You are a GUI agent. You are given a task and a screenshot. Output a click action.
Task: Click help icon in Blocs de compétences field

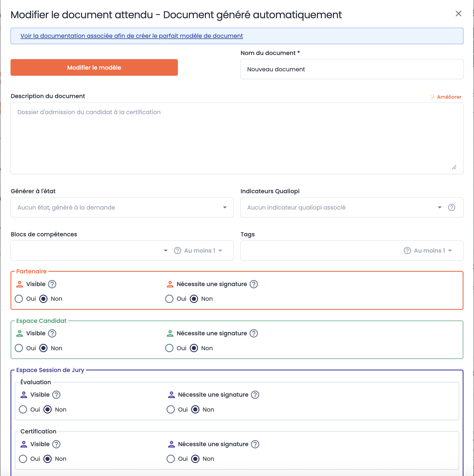coord(177,250)
